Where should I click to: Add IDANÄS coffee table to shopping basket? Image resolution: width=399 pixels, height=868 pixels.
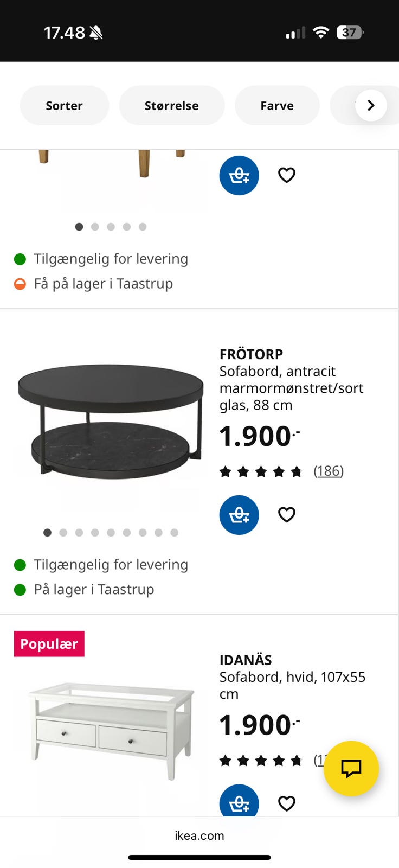[239, 801]
